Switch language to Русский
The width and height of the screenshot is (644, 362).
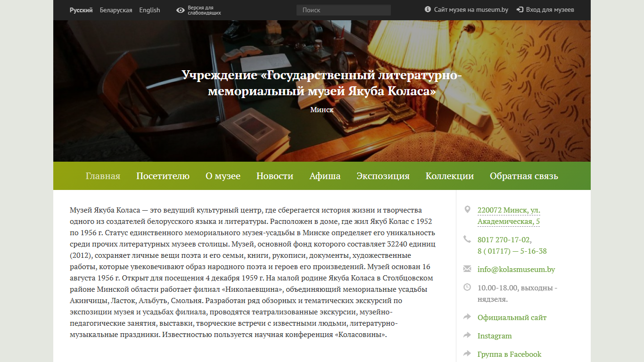pyautogui.click(x=81, y=10)
